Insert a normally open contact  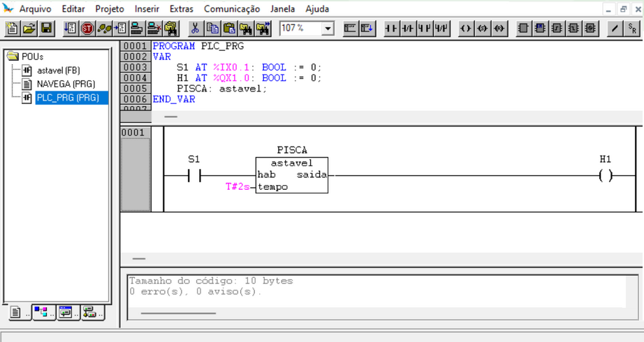click(x=391, y=29)
